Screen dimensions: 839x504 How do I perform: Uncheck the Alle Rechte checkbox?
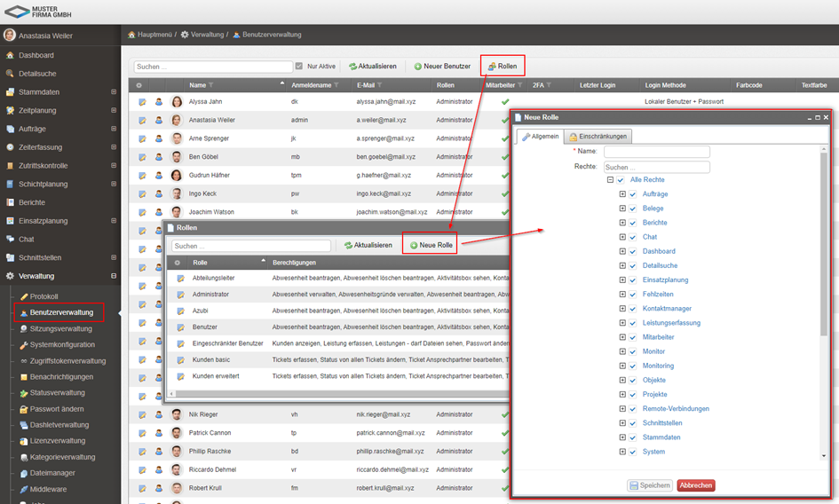[x=621, y=180]
